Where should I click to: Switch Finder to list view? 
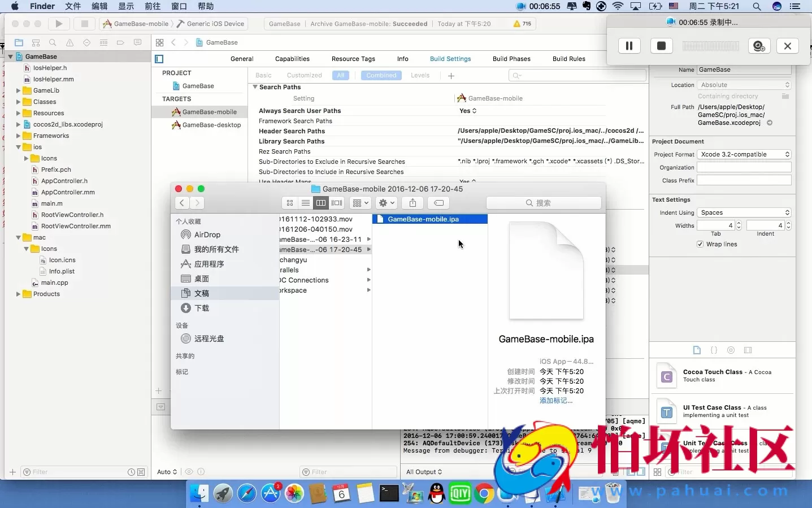pyautogui.click(x=306, y=203)
